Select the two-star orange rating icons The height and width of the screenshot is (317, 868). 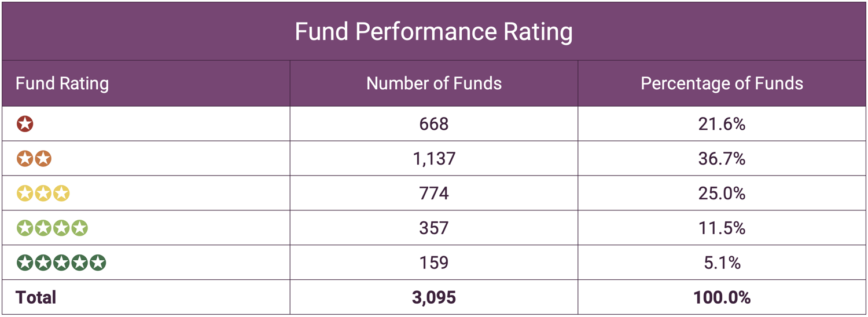coord(34,159)
